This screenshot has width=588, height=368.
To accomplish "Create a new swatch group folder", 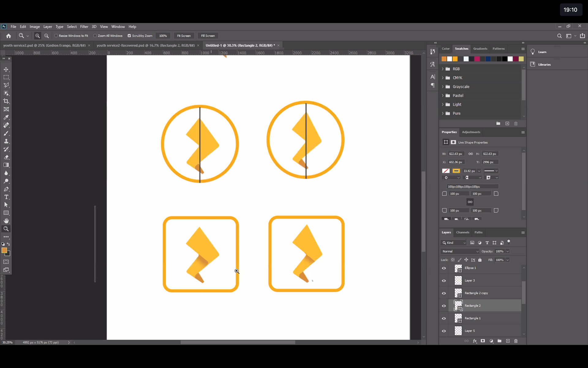I will pyautogui.click(x=498, y=123).
